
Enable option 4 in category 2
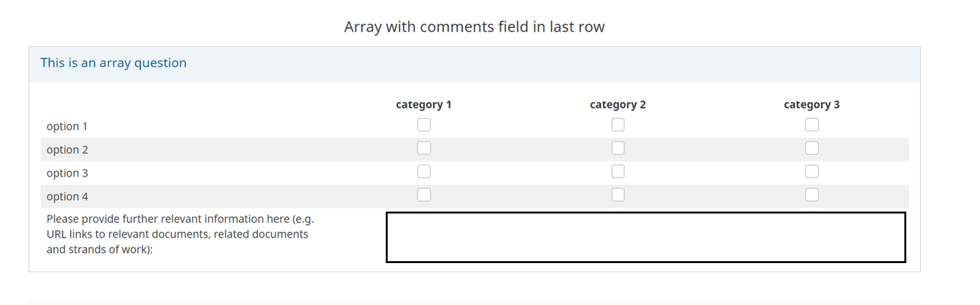618,194
